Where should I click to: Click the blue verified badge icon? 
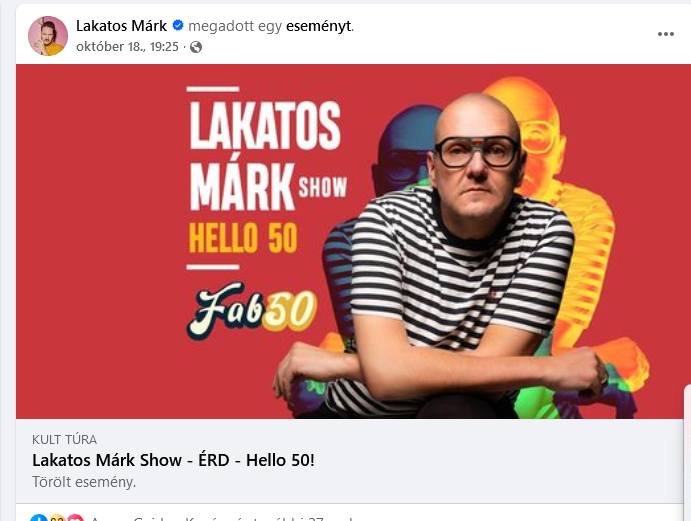point(178,25)
